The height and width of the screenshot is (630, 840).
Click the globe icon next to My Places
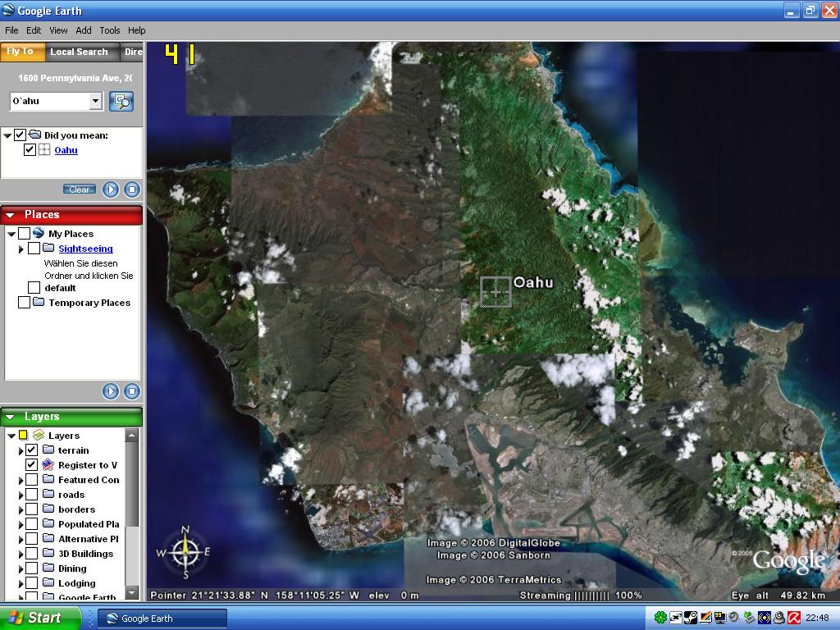[38, 233]
